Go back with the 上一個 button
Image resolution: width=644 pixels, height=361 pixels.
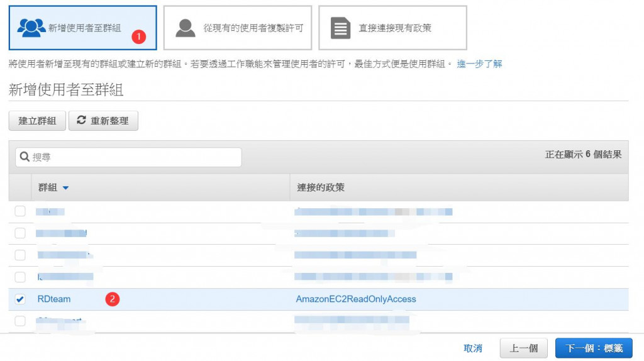[x=524, y=348]
